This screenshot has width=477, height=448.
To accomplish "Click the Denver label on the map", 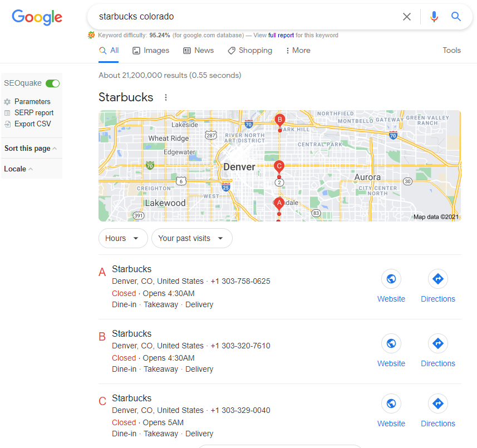I will point(239,167).
